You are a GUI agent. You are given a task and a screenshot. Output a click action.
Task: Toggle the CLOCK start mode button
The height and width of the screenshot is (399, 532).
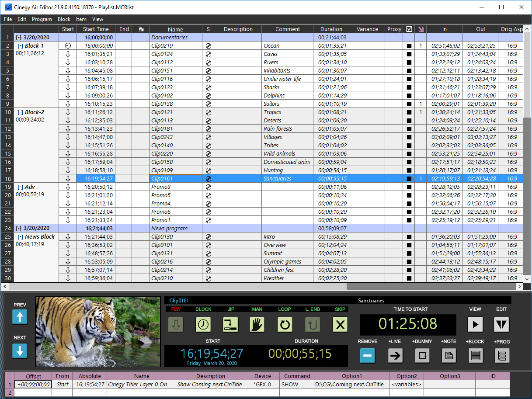pyautogui.click(x=203, y=324)
